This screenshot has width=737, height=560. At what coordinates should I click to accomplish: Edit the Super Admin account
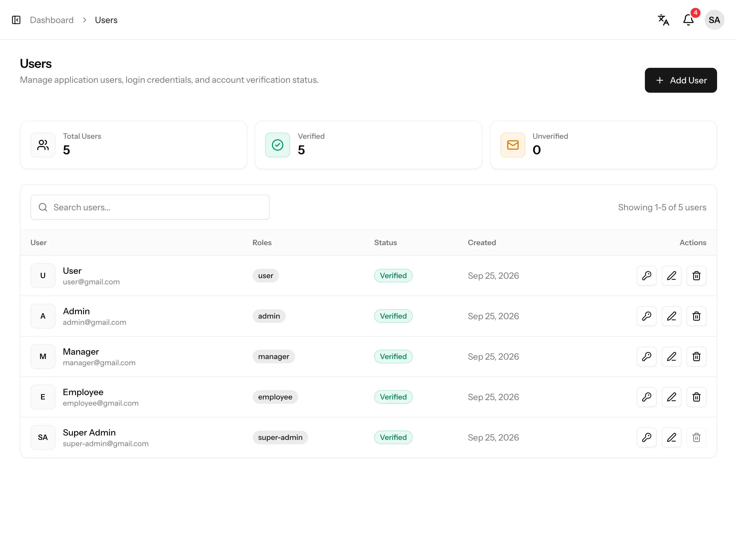(x=671, y=437)
